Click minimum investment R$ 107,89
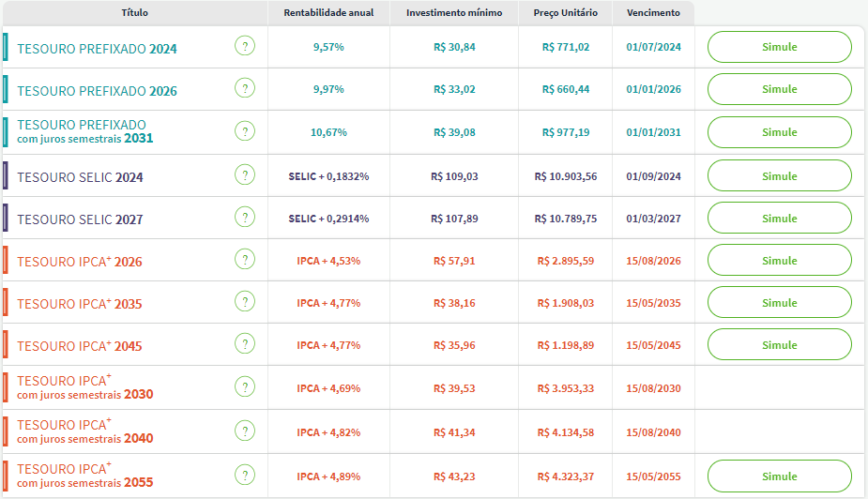Viewport: 868px width, 499px height. [x=454, y=219]
